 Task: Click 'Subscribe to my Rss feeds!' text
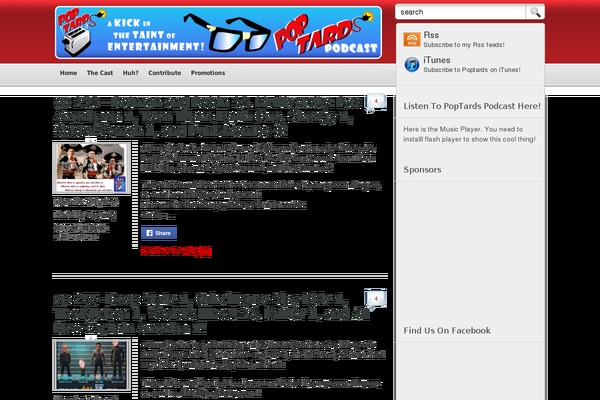point(464,45)
